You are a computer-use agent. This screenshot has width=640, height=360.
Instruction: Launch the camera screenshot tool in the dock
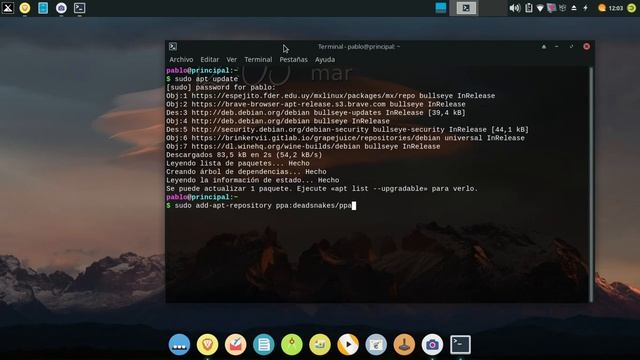tap(432, 345)
